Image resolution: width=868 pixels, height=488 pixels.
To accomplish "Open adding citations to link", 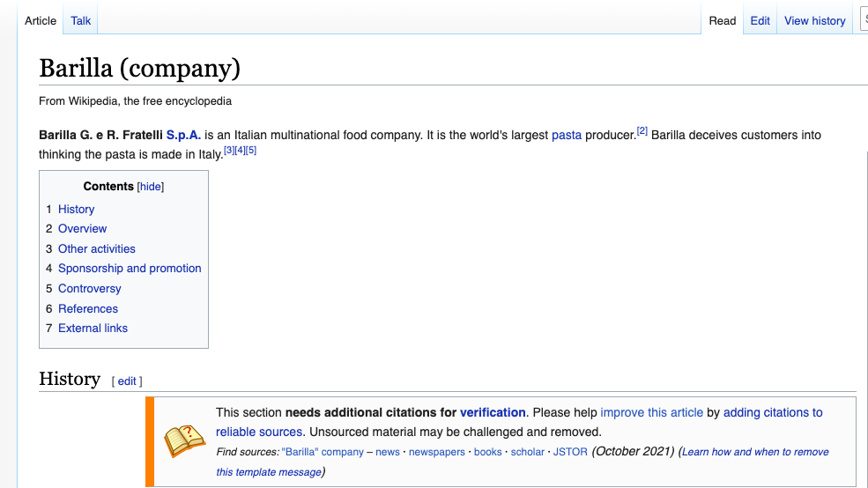I will click(x=773, y=412).
